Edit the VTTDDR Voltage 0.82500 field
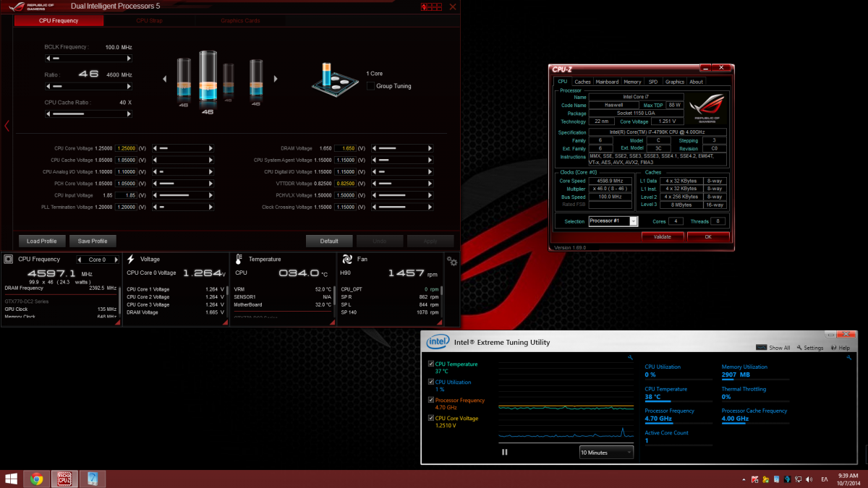The width and height of the screenshot is (868, 488). (344, 184)
